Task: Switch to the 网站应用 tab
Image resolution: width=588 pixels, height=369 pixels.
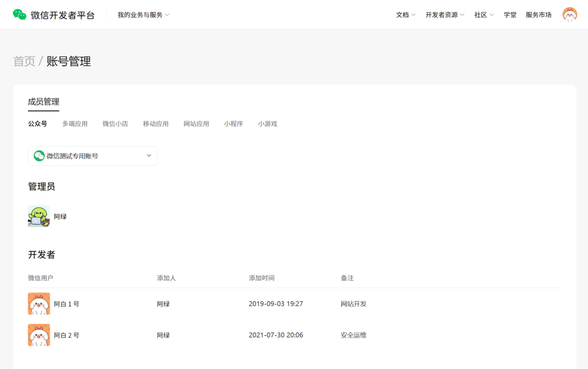Action: click(196, 124)
